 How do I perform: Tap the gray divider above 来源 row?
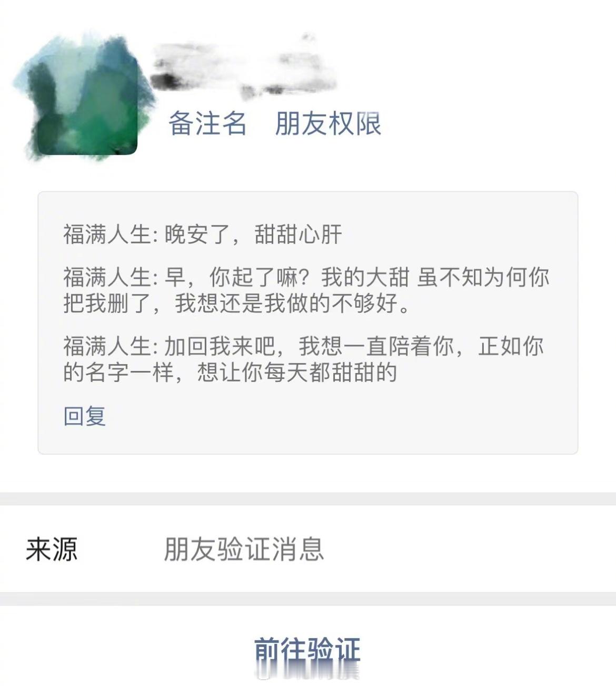click(x=308, y=498)
